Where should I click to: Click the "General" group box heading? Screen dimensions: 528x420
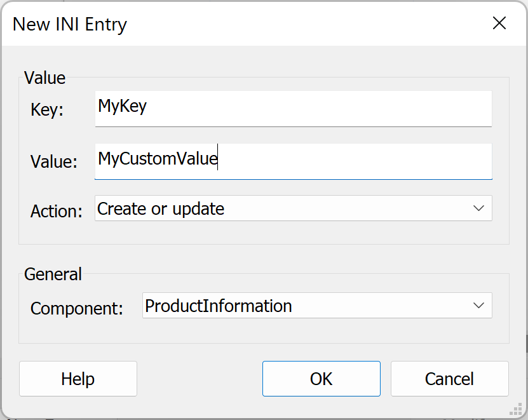pyautogui.click(x=53, y=274)
